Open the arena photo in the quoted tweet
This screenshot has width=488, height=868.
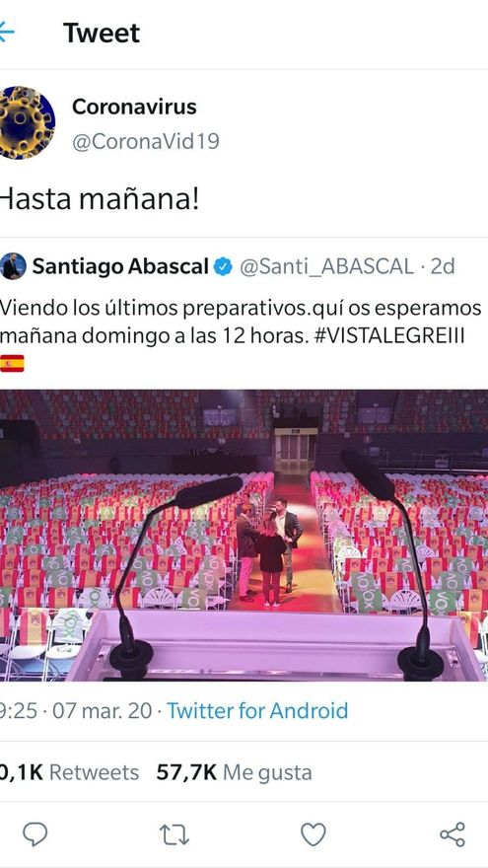[244, 536]
